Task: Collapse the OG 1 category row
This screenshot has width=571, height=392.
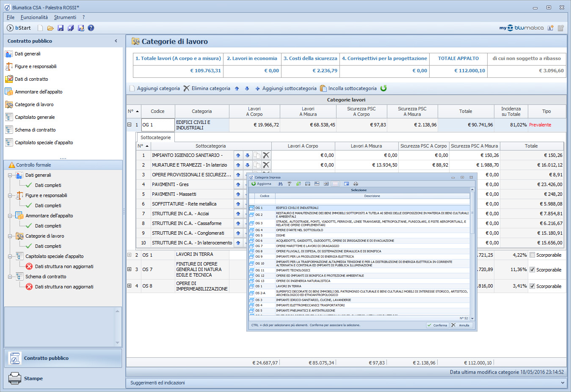Action: pyautogui.click(x=130, y=125)
